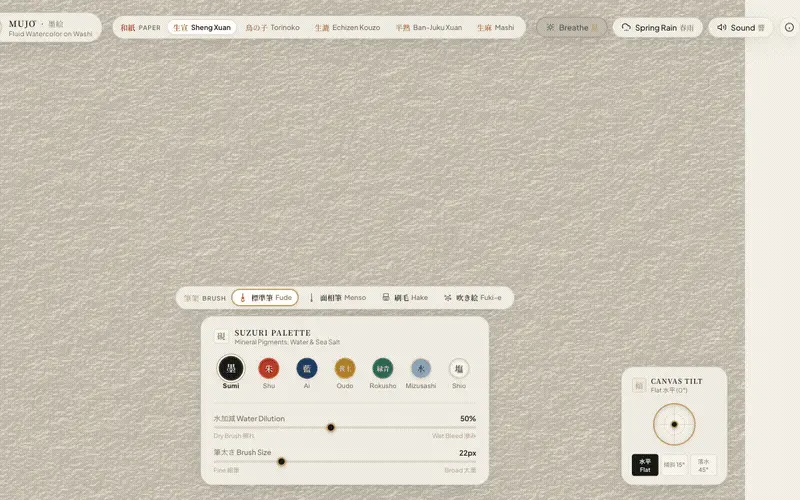Image resolution: width=800 pixels, height=500 pixels.
Task: Click the Dry Brush label
Action: 234,436
